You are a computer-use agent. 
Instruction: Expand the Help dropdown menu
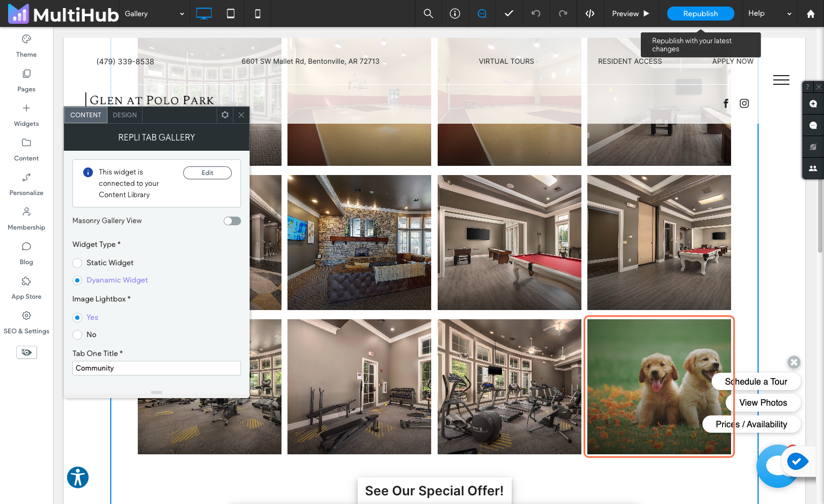[770, 14]
